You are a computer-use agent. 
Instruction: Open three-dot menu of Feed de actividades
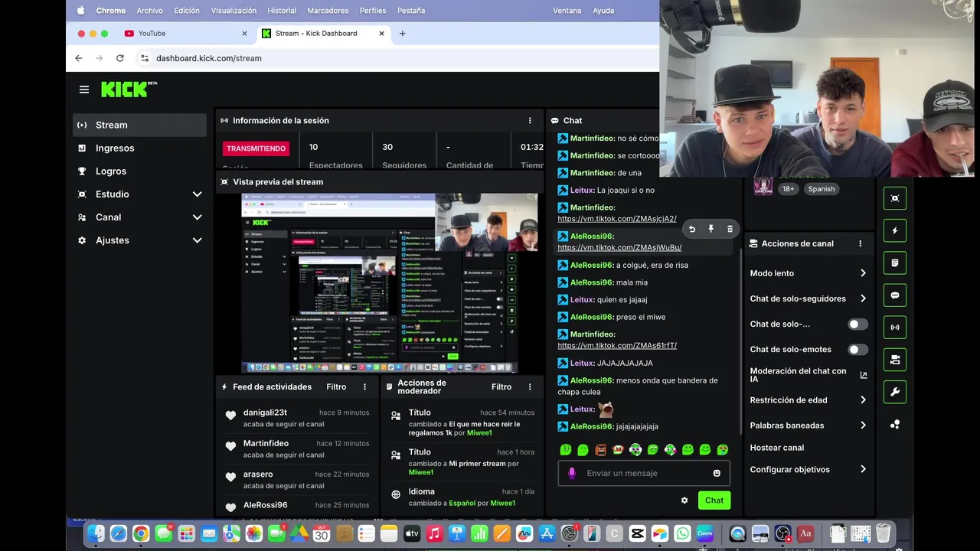coord(364,387)
